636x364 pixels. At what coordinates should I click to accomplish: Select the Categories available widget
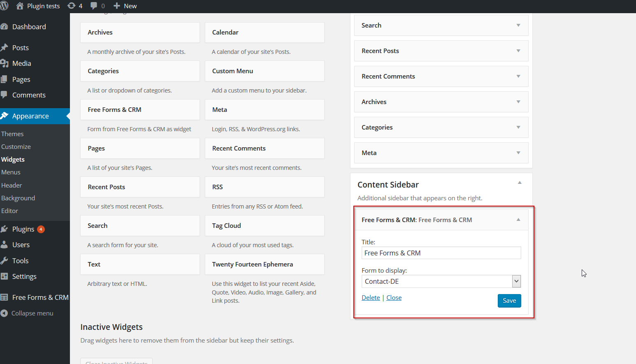[140, 71]
